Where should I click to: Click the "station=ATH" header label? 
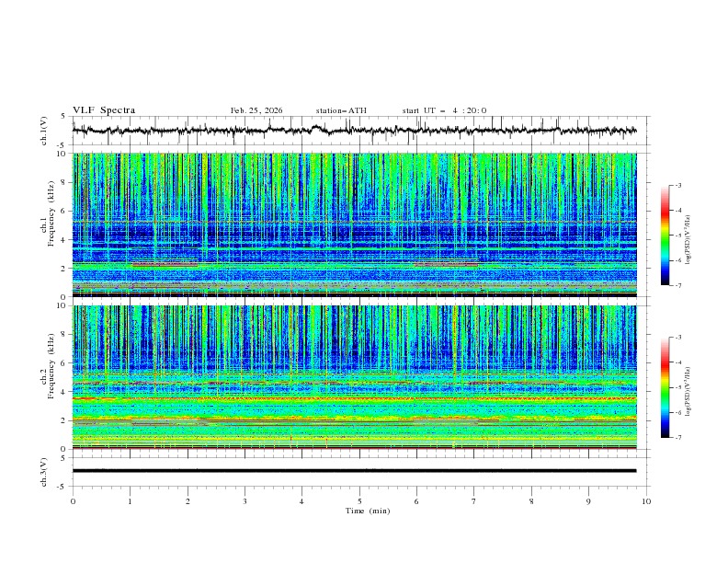tap(341, 110)
